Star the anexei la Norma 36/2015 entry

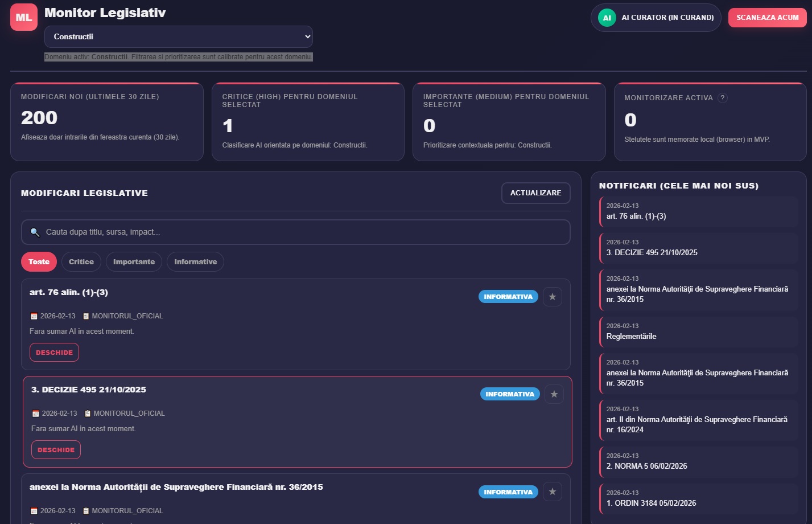point(553,492)
